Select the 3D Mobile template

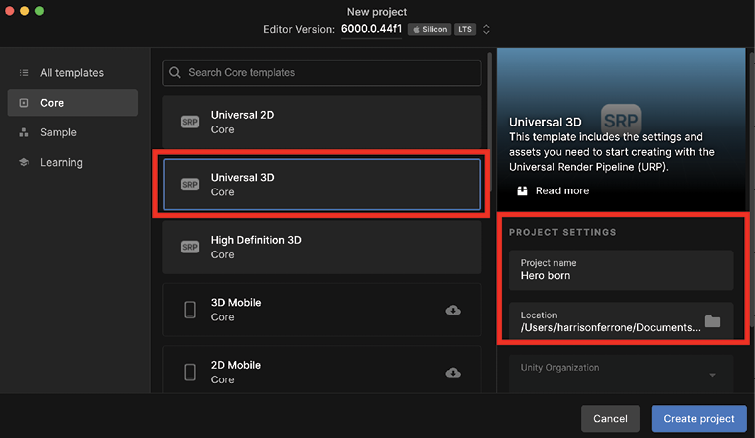pyautogui.click(x=322, y=309)
